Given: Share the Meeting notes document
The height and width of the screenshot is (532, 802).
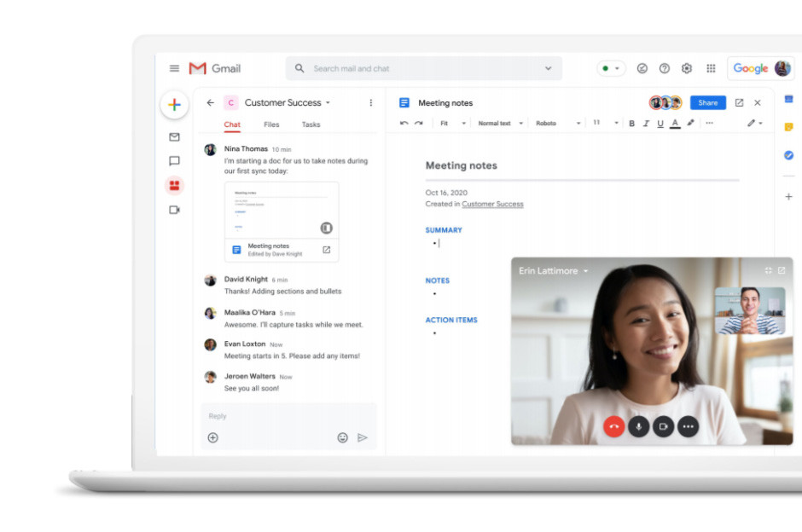Looking at the screenshot, I should click(707, 102).
